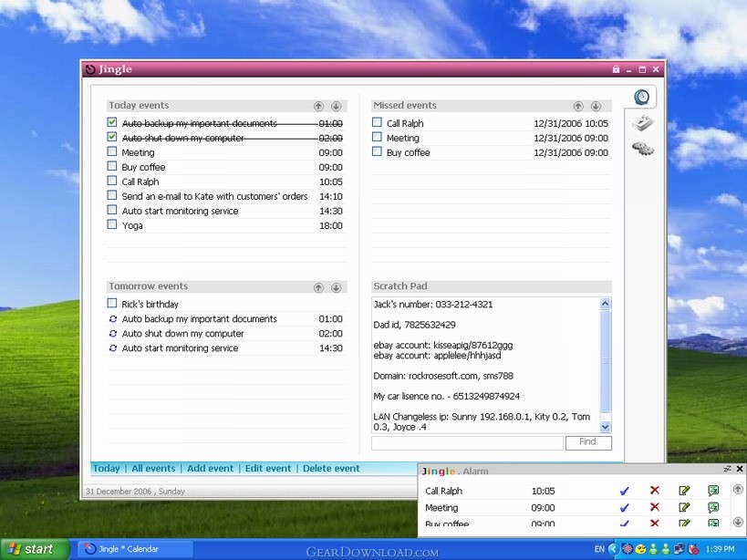The height and width of the screenshot is (560, 747).
Task: Dismiss Call Ralph with the alarm's red X
Action: (655, 491)
